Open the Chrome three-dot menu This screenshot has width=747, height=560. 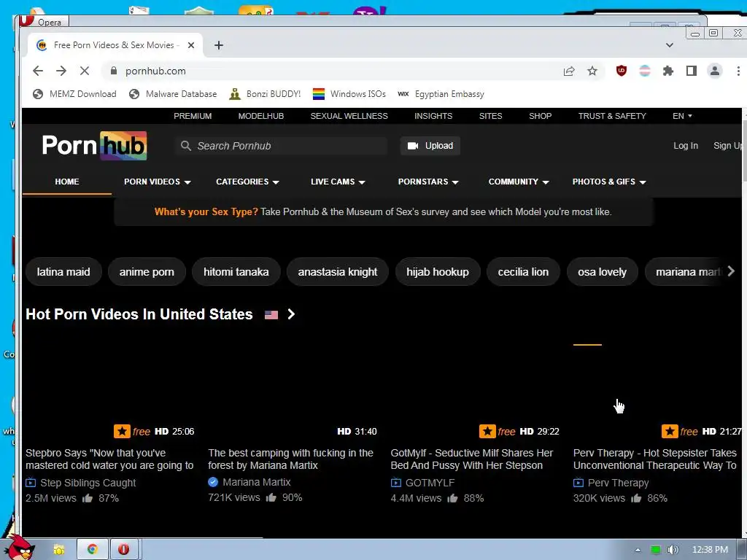(738, 71)
